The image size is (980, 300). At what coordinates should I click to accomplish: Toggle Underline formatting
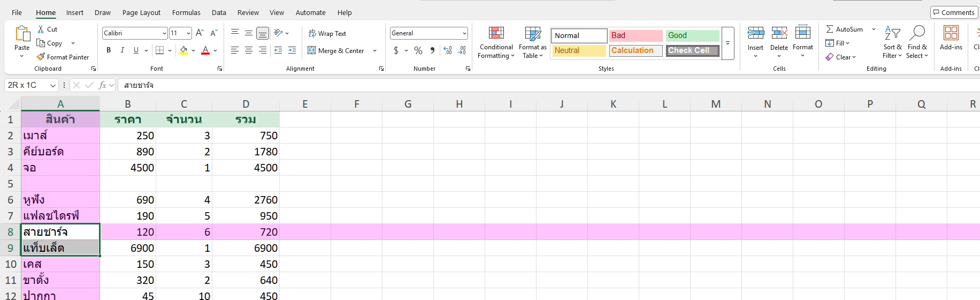click(136, 50)
